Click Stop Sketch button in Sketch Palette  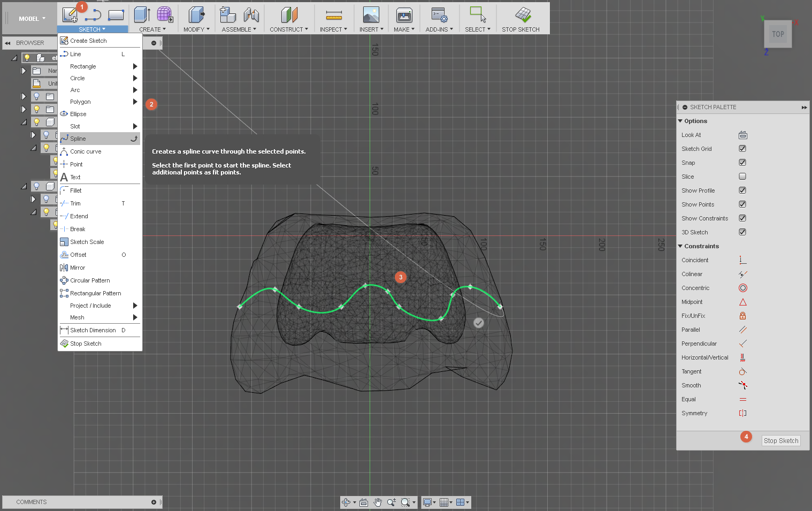click(x=781, y=441)
